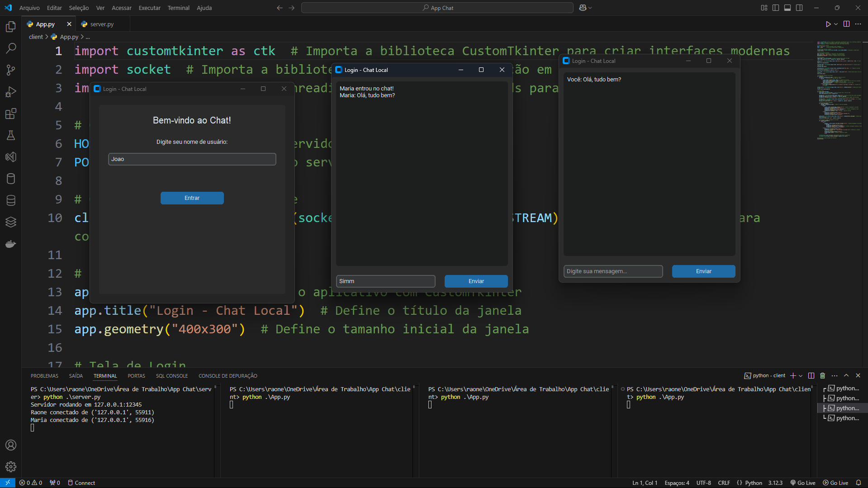Click the username field containing Joao
Image resolution: width=868 pixels, height=488 pixels.
tap(192, 159)
